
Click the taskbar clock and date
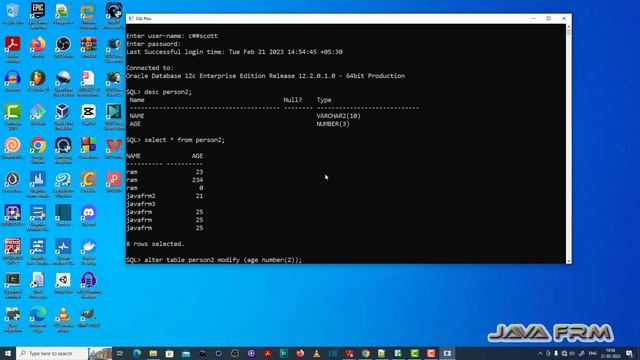(x=610, y=353)
